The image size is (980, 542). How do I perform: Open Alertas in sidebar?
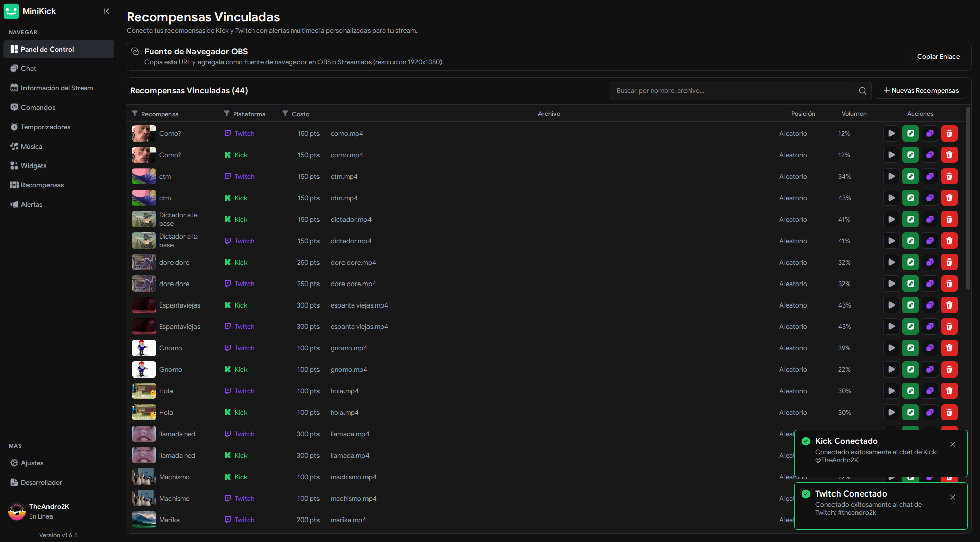coord(59,204)
